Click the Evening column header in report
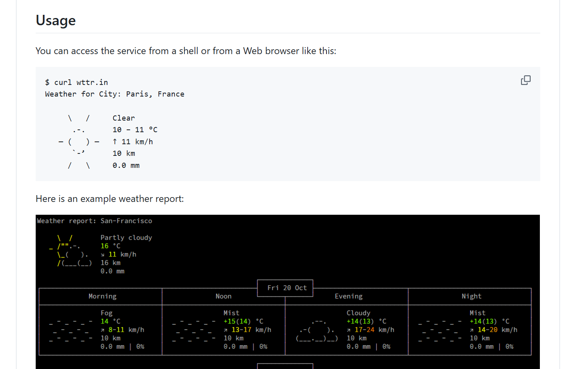 tap(349, 296)
